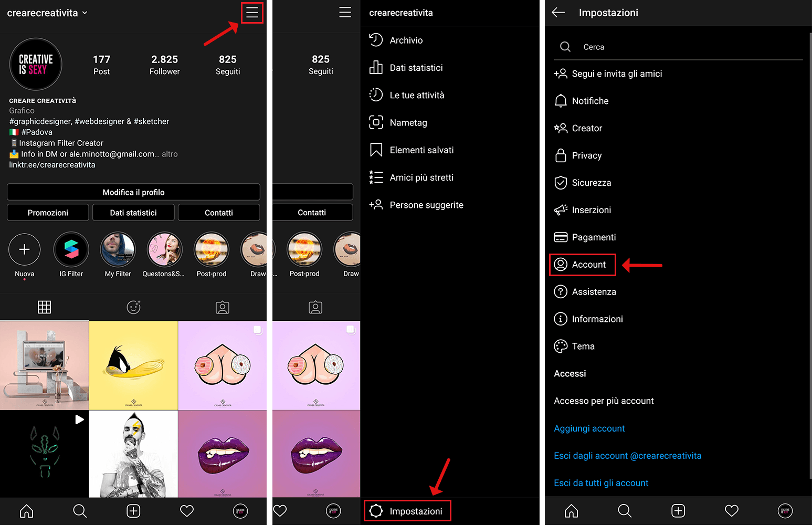Switch to the tagged photos tab
Image resolution: width=812 pixels, height=525 pixels.
(223, 307)
